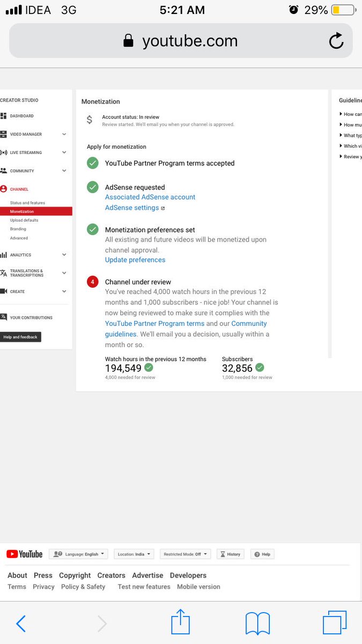
Task: Tap the youtube.com address bar
Action: tap(181, 41)
